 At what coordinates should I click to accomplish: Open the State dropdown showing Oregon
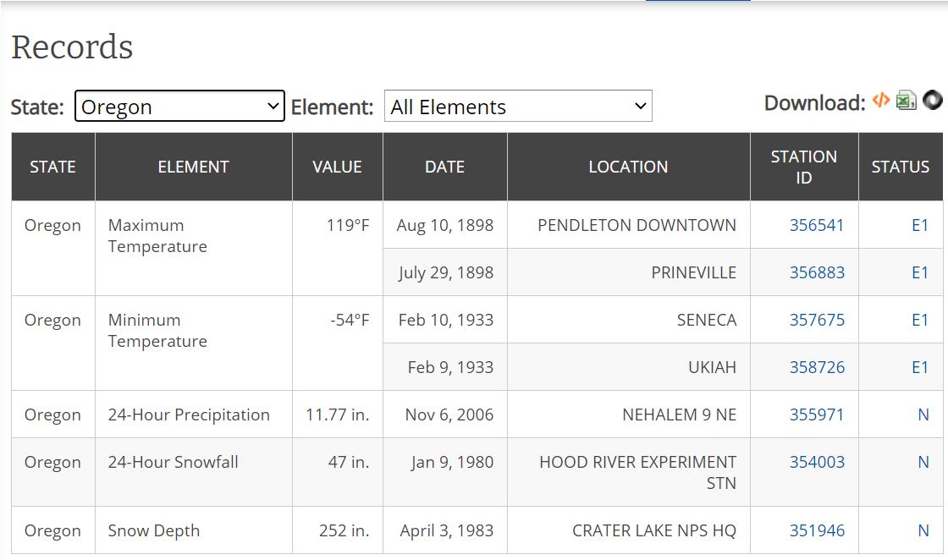tap(179, 107)
